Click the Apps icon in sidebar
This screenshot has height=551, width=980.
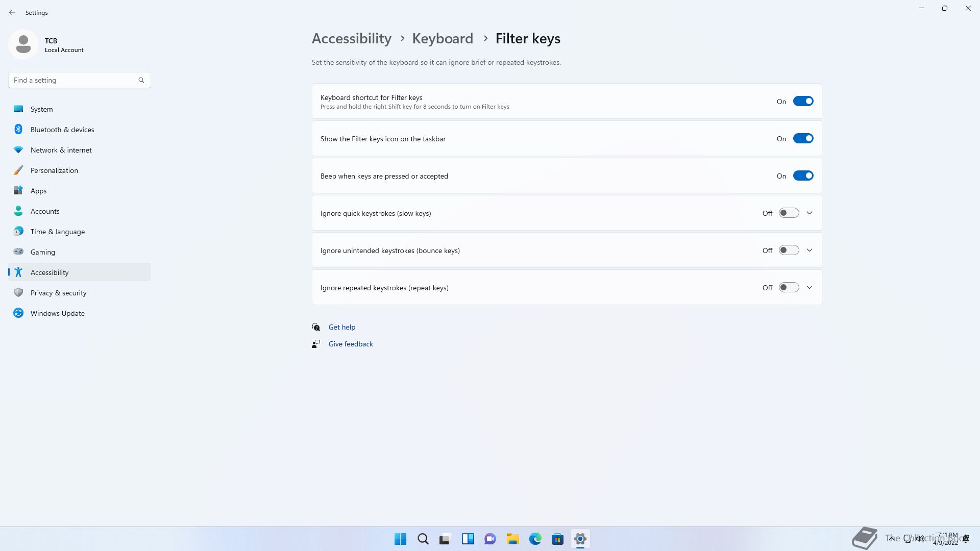[18, 190]
